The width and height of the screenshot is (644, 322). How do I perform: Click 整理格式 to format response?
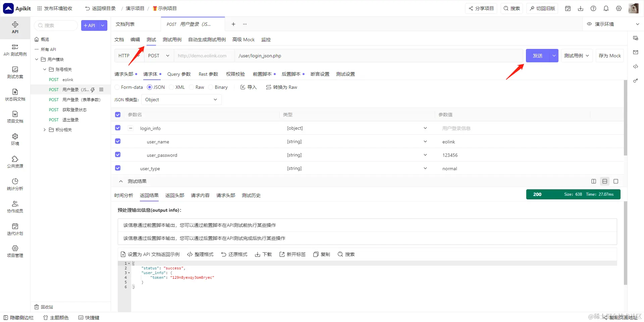click(x=200, y=254)
